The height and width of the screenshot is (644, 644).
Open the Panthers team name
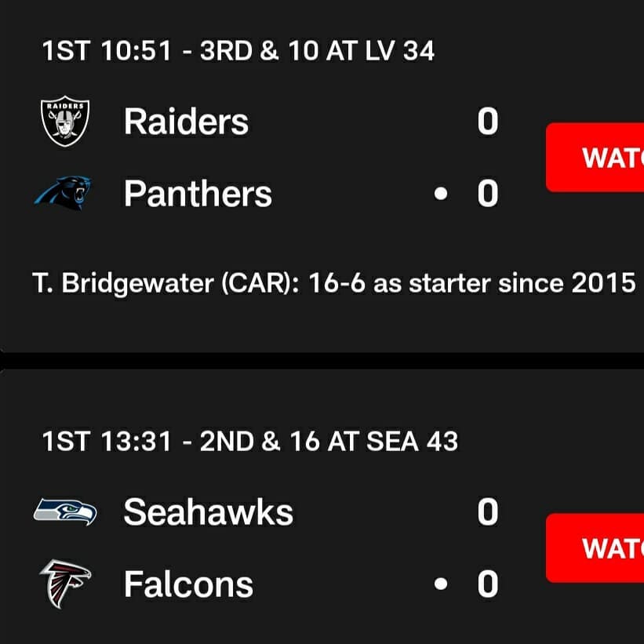(x=198, y=194)
